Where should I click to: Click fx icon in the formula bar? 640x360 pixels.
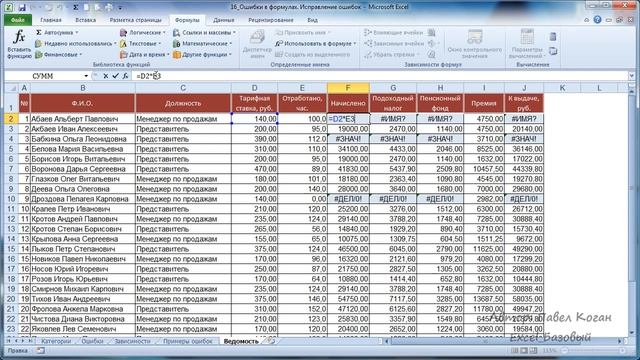tap(125, 76)
